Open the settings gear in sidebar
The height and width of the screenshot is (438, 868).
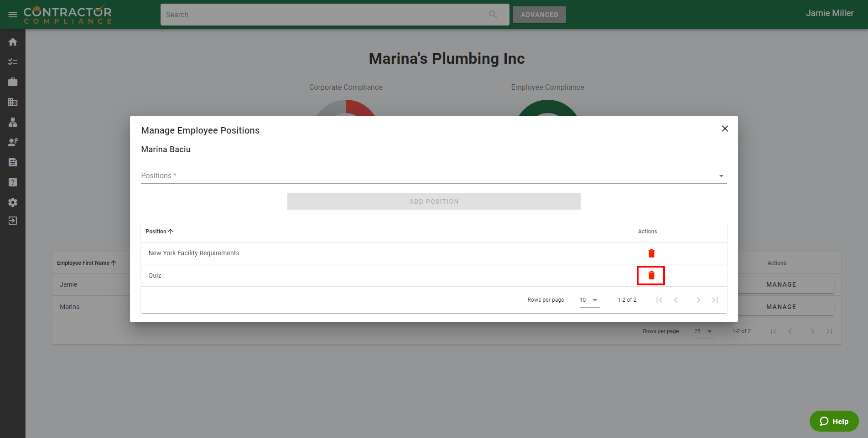pyautogui.click(x=13, y=202)
